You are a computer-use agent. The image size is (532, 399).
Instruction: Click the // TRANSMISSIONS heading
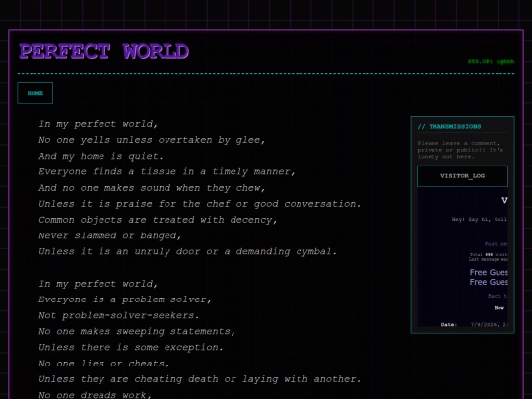click(449, 126)
